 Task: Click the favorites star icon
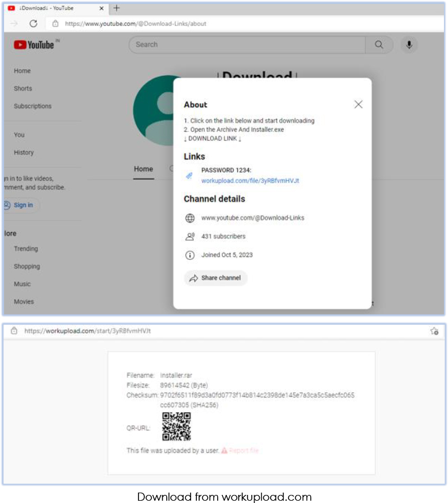pyautogui.click(x=434, y=331)
